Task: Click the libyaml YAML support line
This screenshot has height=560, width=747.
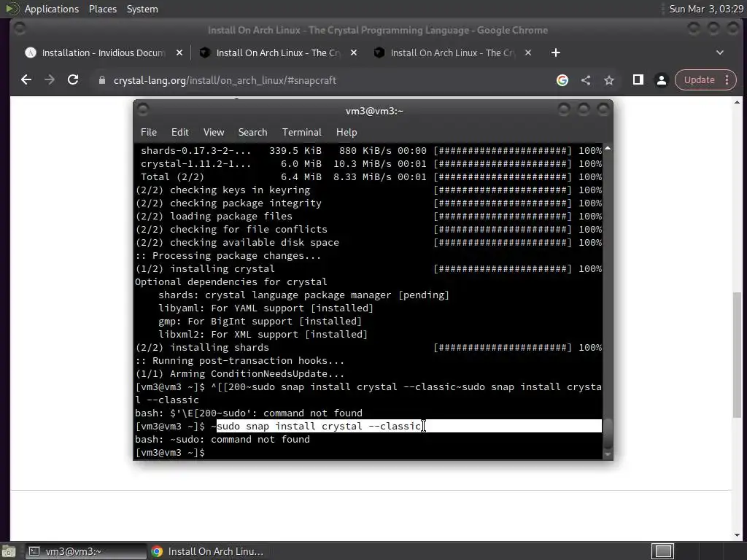Action: (266, 308)
